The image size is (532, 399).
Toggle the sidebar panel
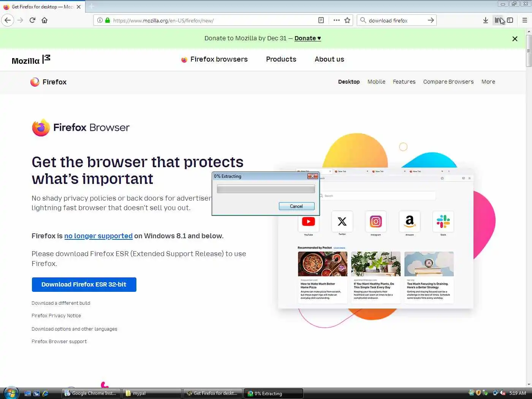click(510, 20)
